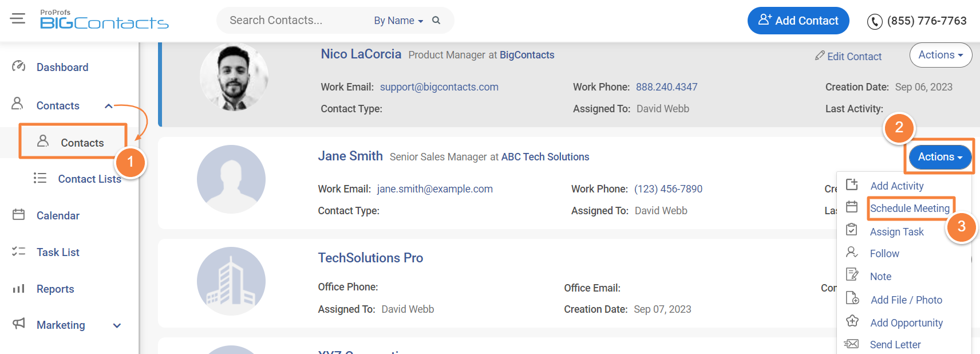This screenshot has height=354, width=980.
Task: Choose Add File / Photo option
Action: click(x=906, y=300)
